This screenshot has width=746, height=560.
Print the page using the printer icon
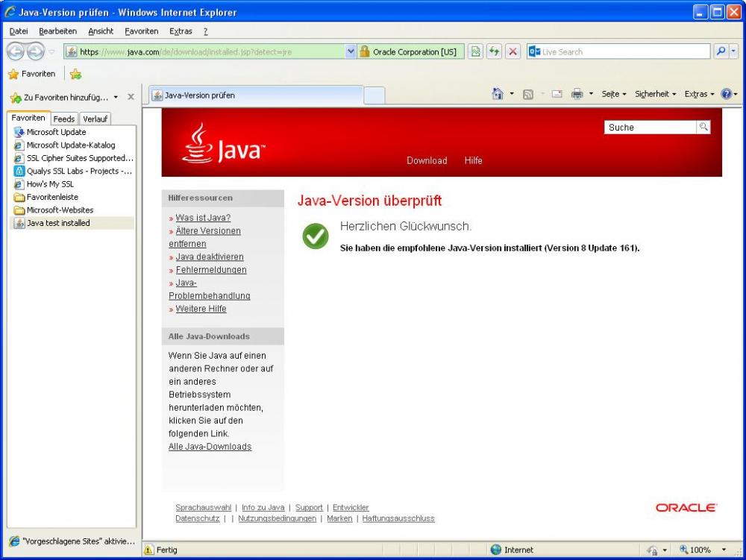point(577,95)
